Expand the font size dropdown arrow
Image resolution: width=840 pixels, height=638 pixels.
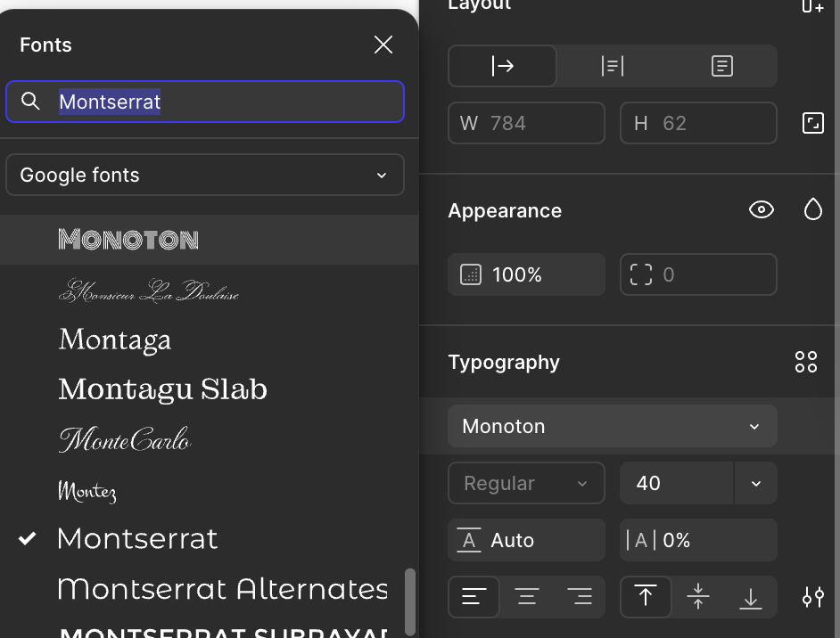tap(756, 483)
